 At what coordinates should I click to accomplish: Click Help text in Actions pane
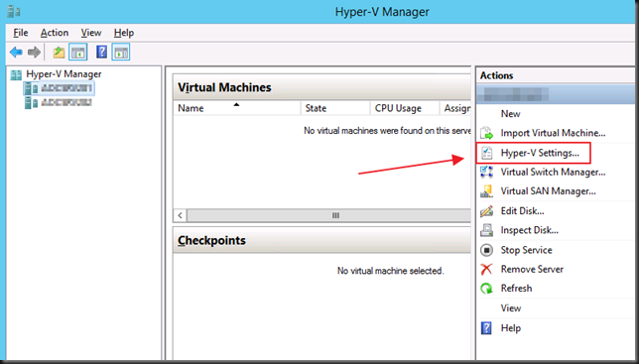click(511, 328)
